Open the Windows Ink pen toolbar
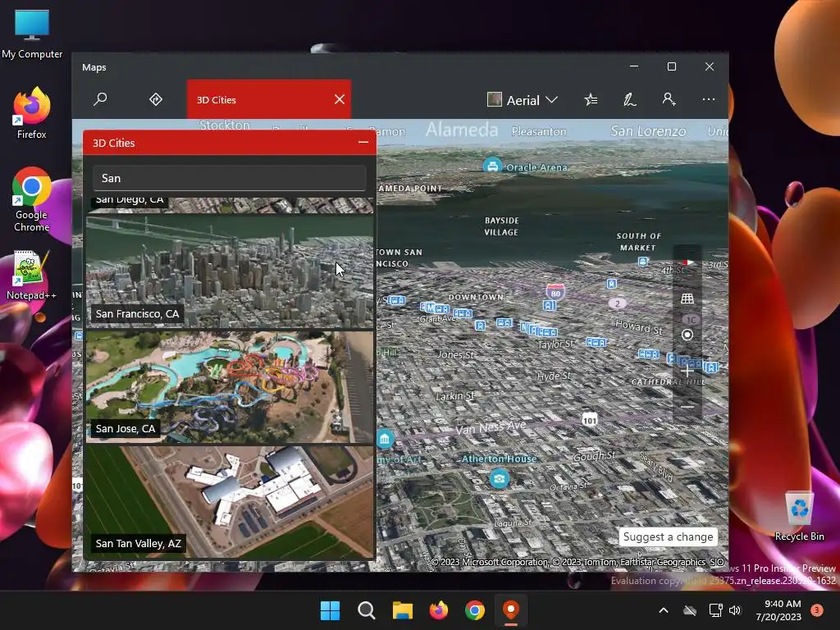This screenshot has width=840, height=630. (629, 99)
